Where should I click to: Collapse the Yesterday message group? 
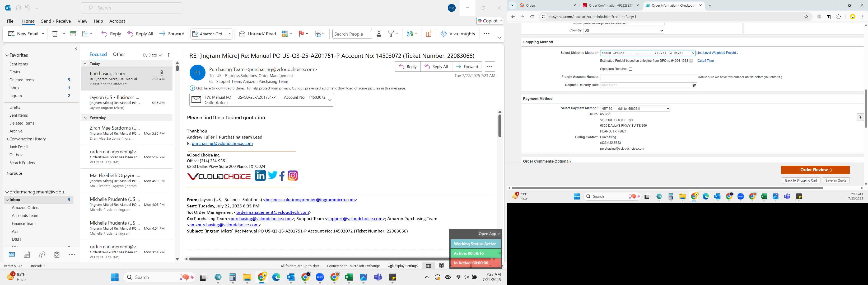(85, 118)
